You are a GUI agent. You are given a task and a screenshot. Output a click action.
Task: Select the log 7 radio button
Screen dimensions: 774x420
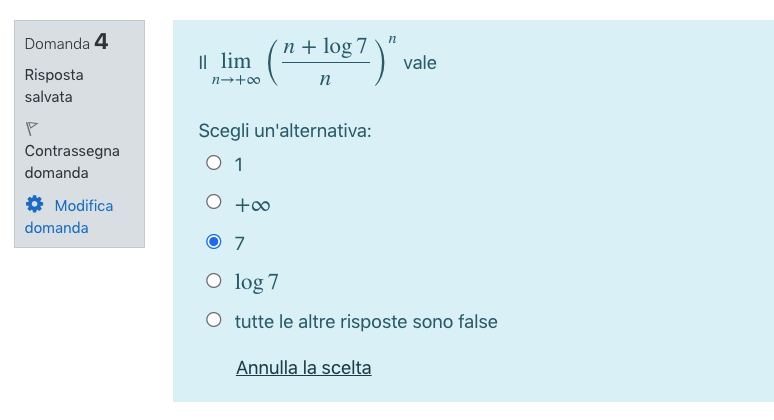214,281
